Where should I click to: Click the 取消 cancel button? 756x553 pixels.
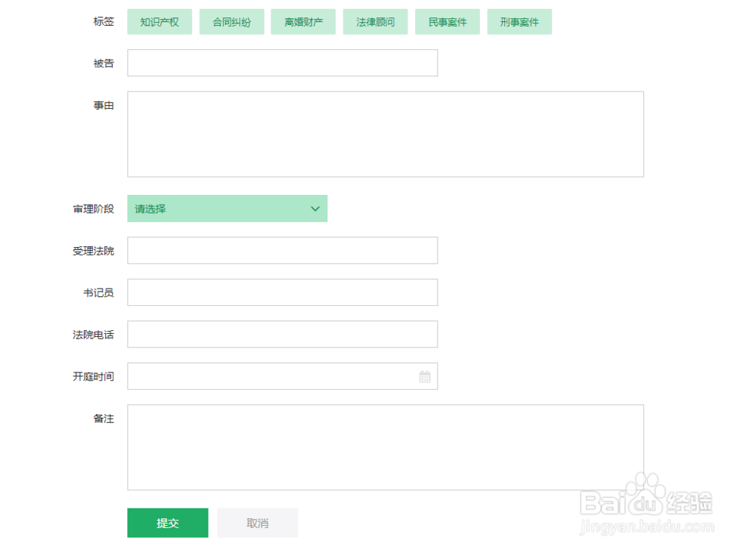pos(257,523)
